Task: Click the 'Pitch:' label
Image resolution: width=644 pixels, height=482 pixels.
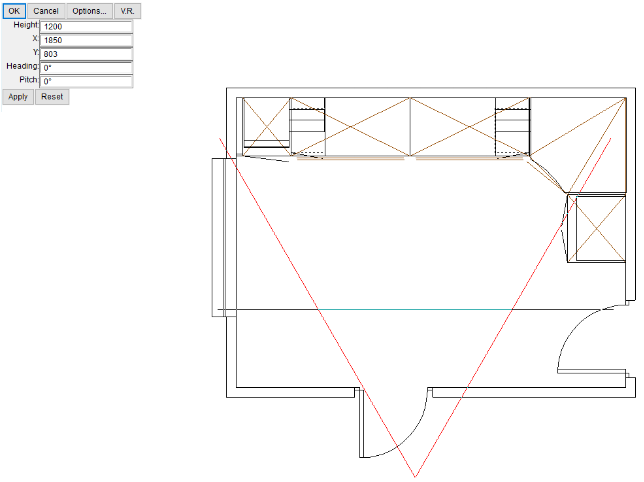Action: [x=29, y=80]
